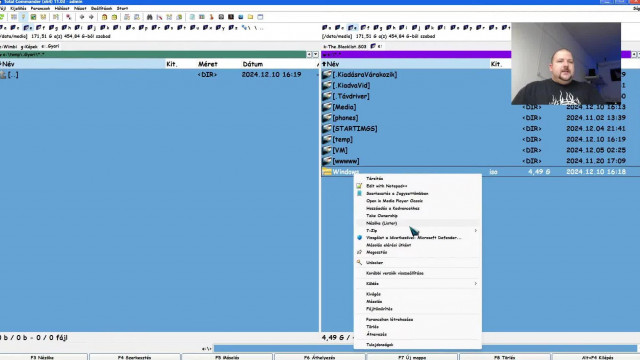Select Open in Media Player Classic
The height and width of the screenshot is (360, 640).
click(x=394, y=201)
